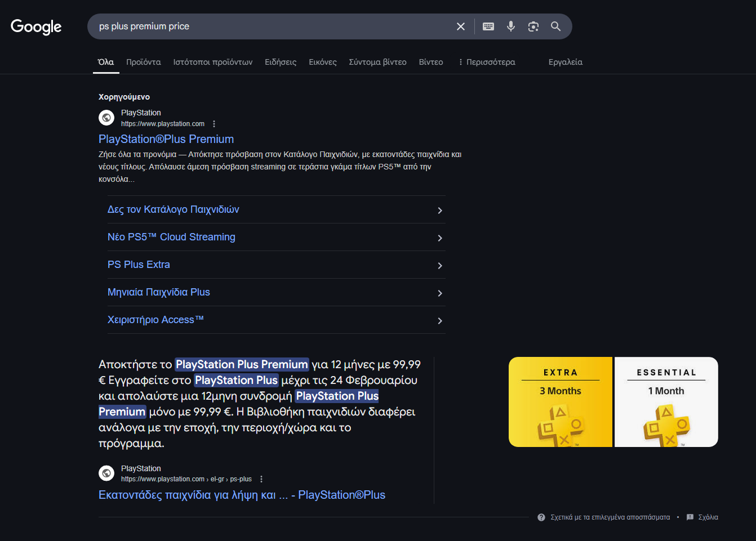Viewport: 756px width, 541px height.
Task: Click the https://www.playstation.com ad URL text
Action: pyautogui.click(x=163, y=124)
